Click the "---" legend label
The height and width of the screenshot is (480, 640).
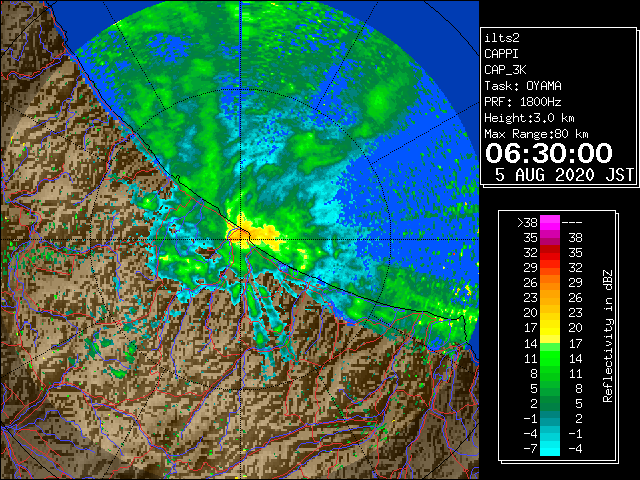572,223
